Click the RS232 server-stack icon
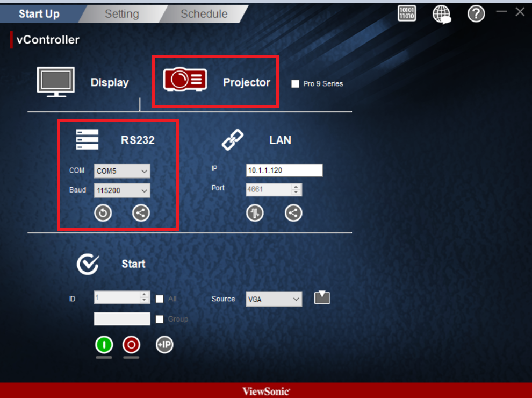This screenshot has width=532, height=398. click(x=87, y=139)
